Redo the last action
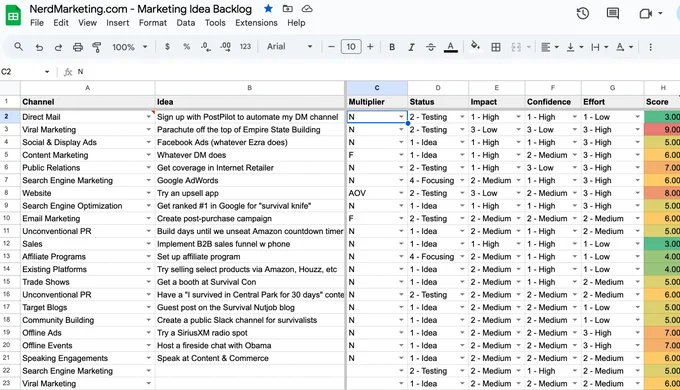 [x=58, y=47]
